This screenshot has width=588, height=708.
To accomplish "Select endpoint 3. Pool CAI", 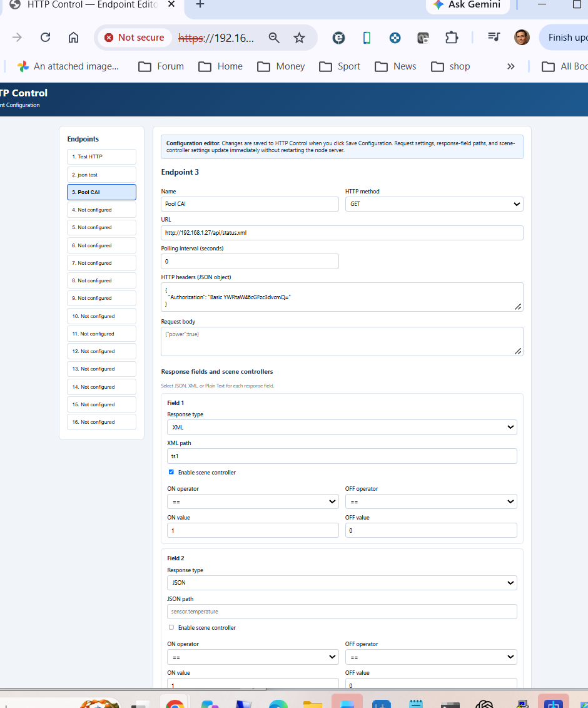I will 101,192.
